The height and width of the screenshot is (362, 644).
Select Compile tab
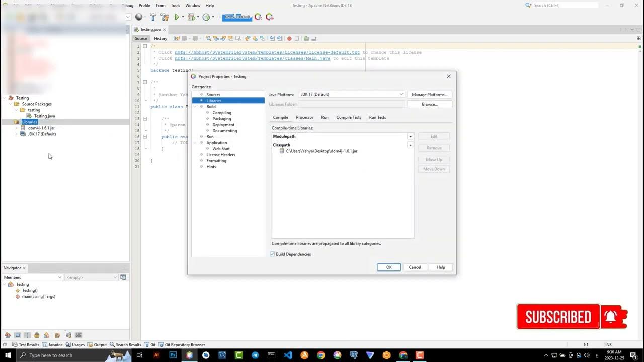click(x=280, y=117)
